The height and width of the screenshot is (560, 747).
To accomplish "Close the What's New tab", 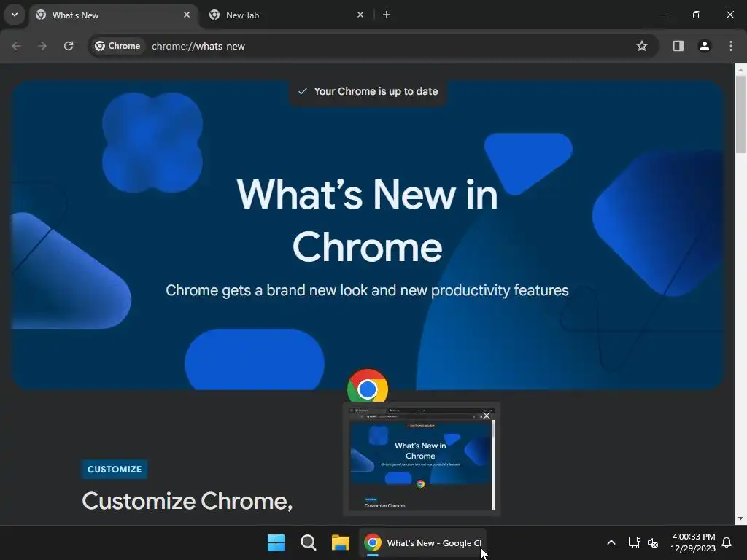I will (187, 15).
